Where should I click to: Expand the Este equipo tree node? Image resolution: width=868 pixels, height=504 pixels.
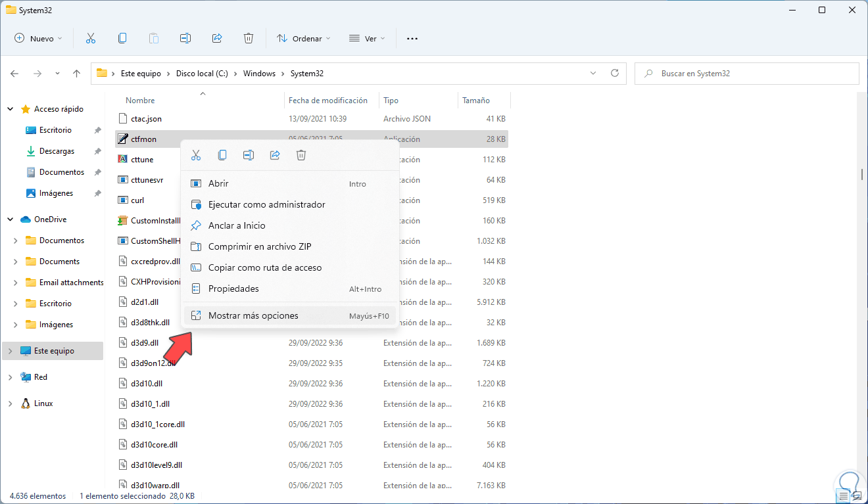pos(11,351)
